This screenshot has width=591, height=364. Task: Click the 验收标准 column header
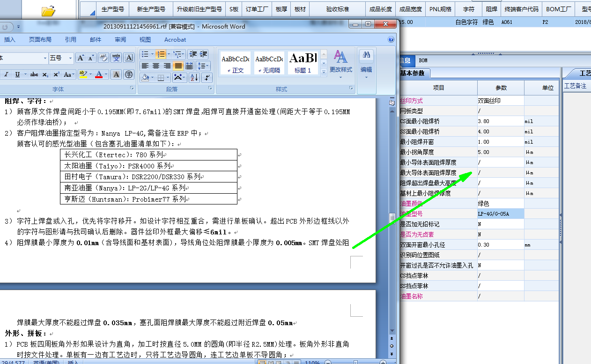[x=338, y=9]
